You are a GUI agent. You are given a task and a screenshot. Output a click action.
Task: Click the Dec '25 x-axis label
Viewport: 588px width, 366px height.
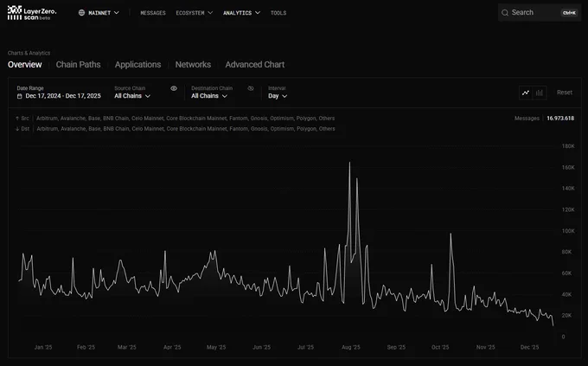[x=529, y=347]
